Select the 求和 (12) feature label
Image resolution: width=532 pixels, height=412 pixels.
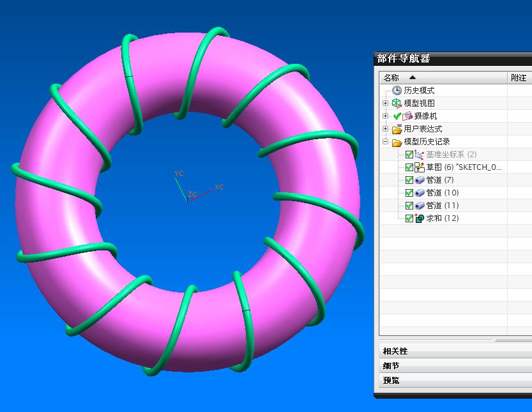pos(443,218)
